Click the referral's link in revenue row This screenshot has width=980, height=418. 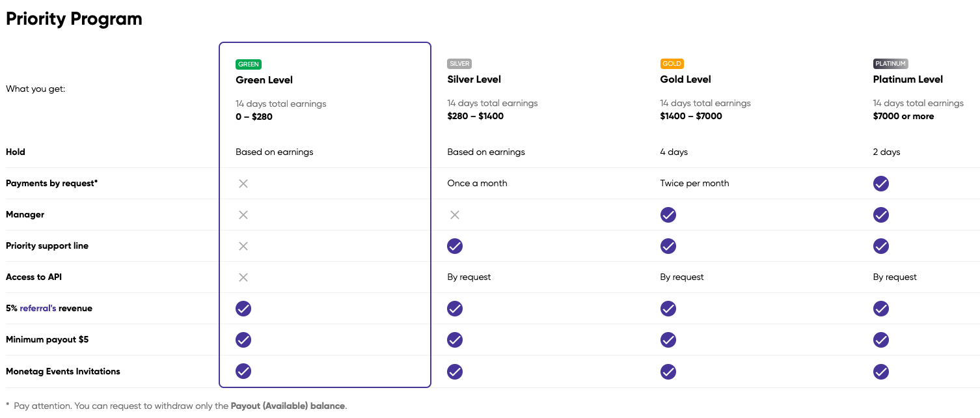click(38, 309)
